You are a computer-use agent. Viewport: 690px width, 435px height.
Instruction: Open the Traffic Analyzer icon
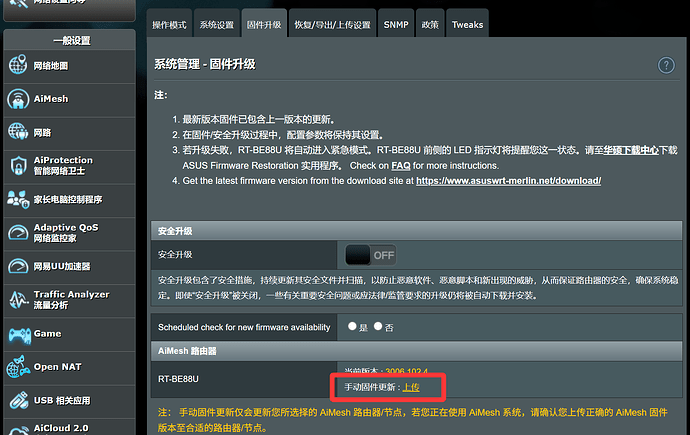18,300
